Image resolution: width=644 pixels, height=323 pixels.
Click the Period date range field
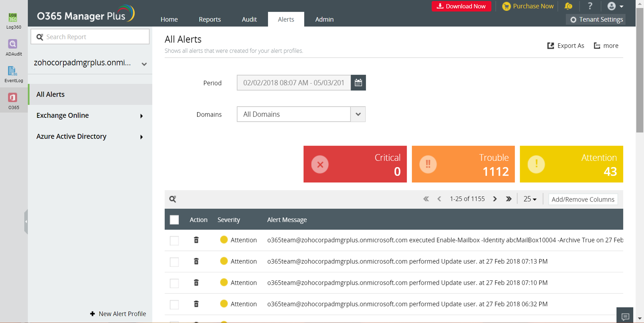coord(294,83)
